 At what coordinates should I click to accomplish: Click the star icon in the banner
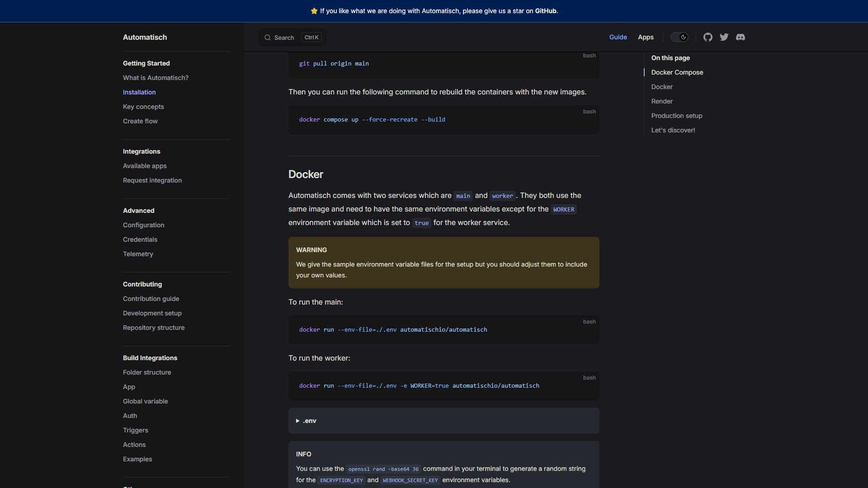(314, 11)
